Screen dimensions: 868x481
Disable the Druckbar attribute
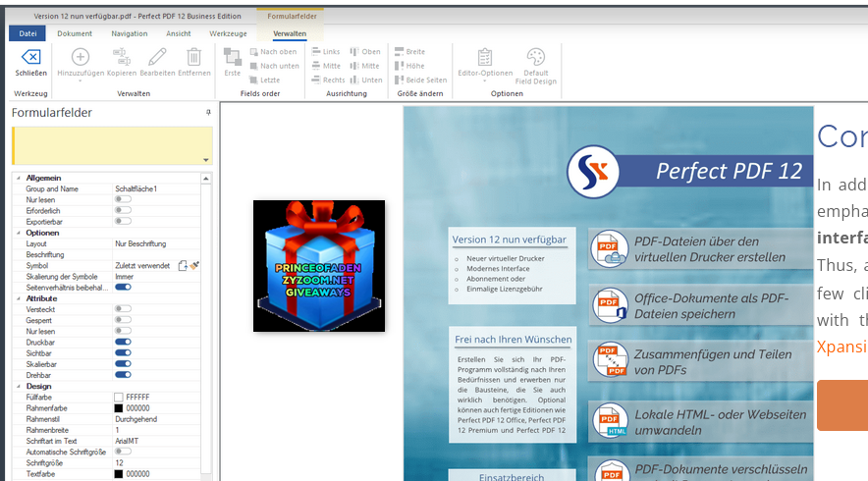tap(123, 342)
